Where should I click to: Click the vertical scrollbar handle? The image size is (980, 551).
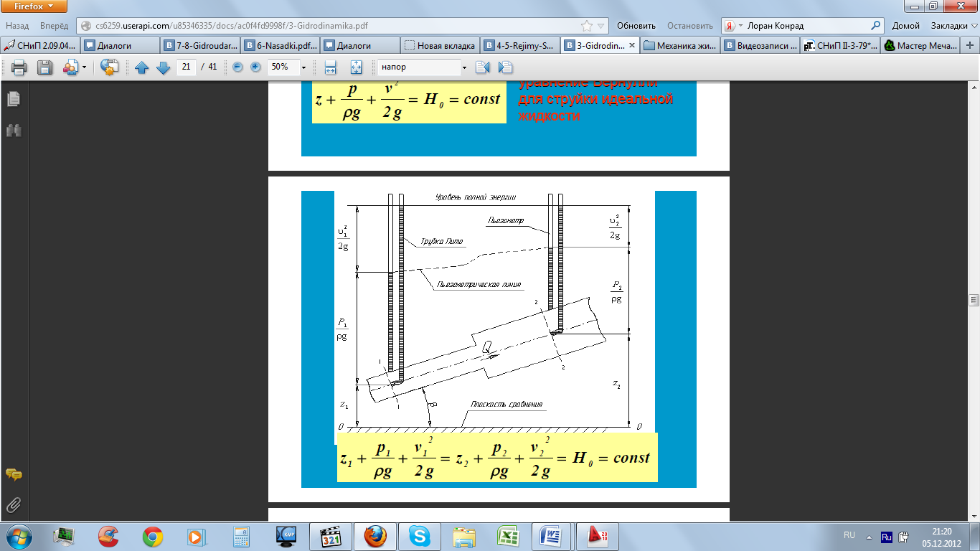(x=974, y=300)
